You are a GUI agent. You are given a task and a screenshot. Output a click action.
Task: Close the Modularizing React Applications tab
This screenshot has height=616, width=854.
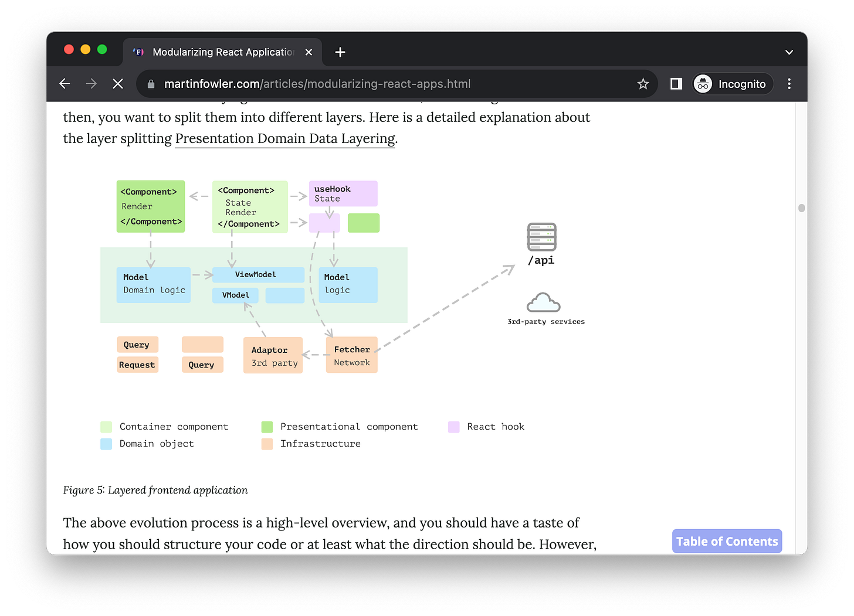[x=309, y=52]
